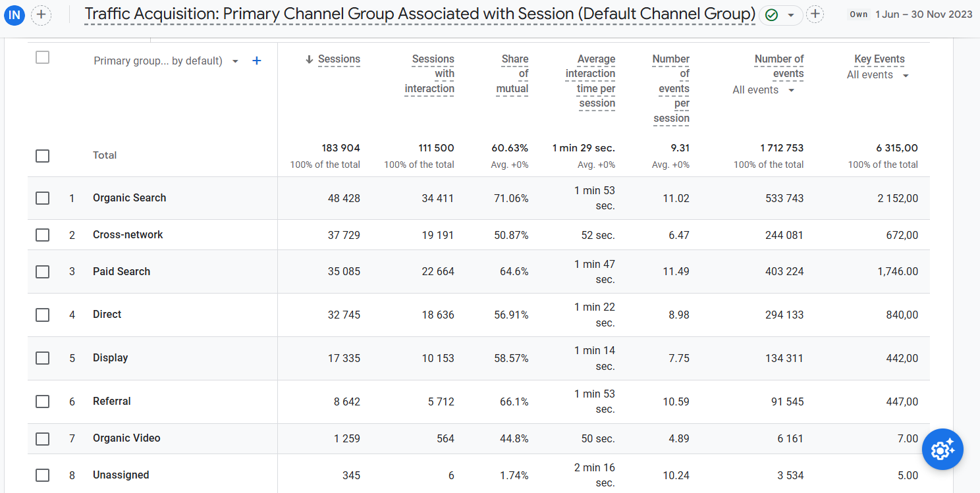
Task: Sort by Sessions with interaction column
Action: (429, 74)
